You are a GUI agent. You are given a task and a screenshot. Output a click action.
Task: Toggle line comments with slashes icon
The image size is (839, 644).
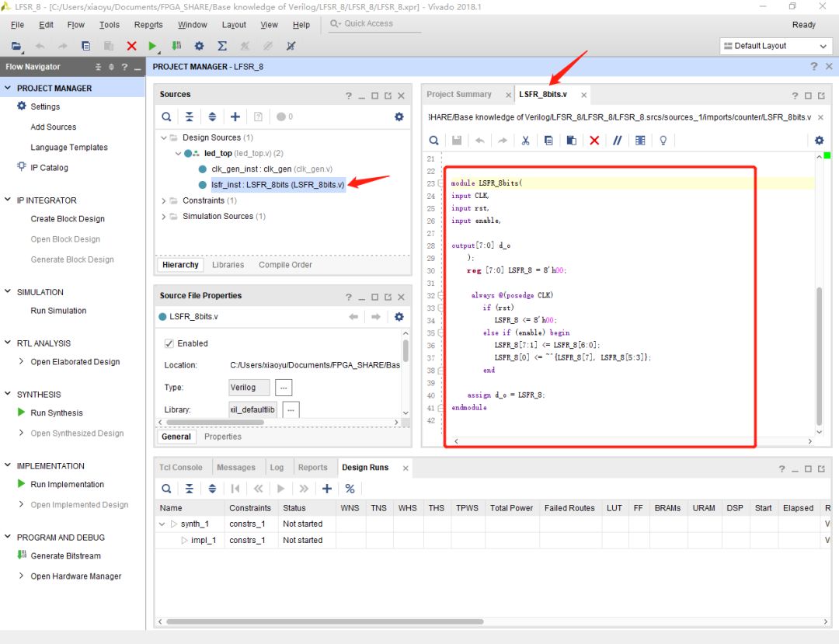coord(617,140)
